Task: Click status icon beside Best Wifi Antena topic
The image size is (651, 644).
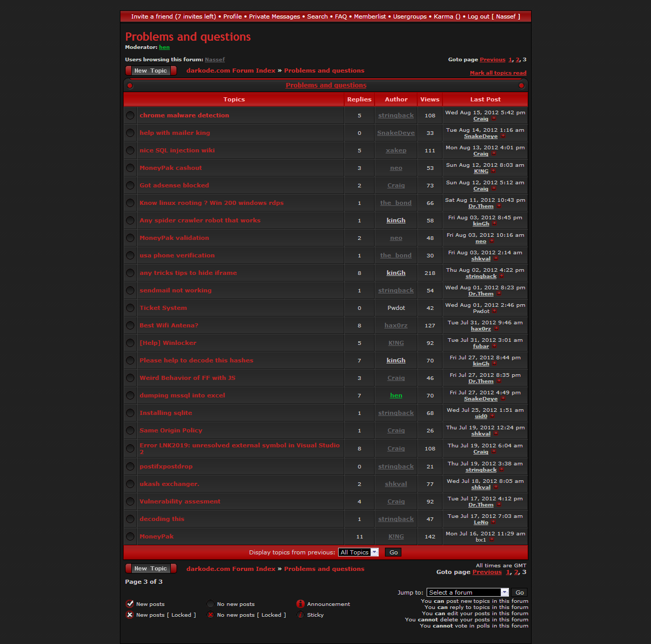Action: coord(130,325)
